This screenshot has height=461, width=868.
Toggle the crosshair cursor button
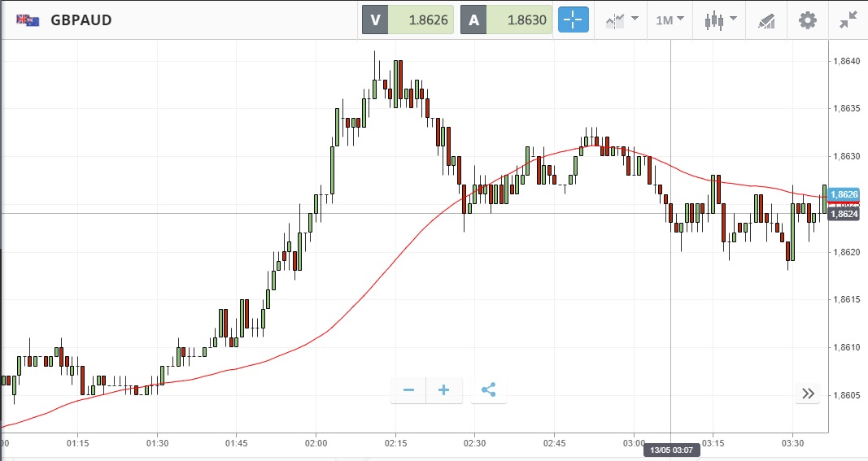(x=573, y=20)
